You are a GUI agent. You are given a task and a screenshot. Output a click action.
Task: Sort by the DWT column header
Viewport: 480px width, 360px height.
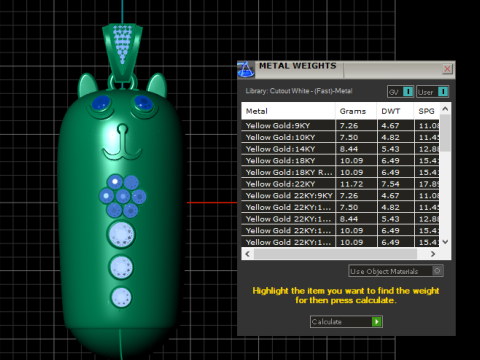395,111
